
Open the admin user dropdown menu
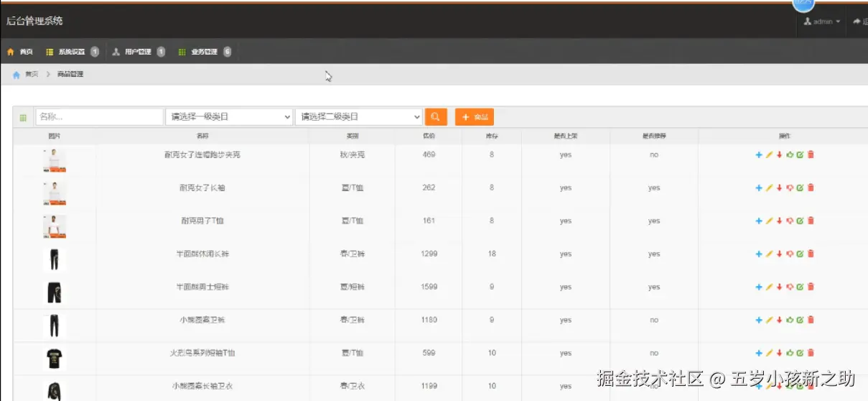pyautogui.click(x=822, y=22)
